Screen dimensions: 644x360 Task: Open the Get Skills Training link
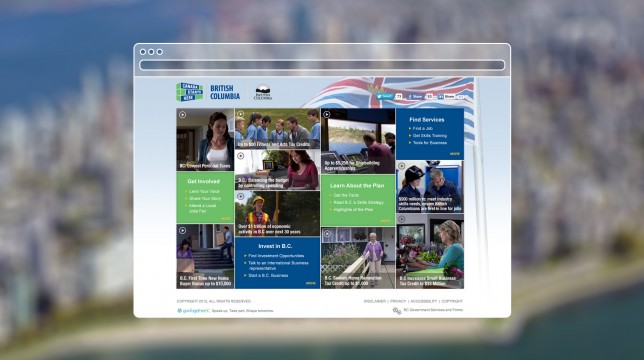[430, 135]
